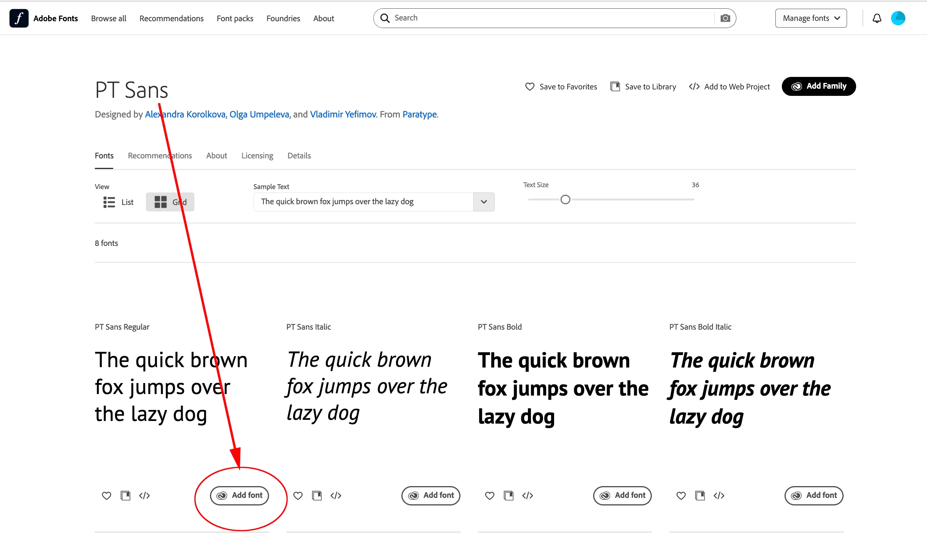Open the notifications bell

[877, 18]
